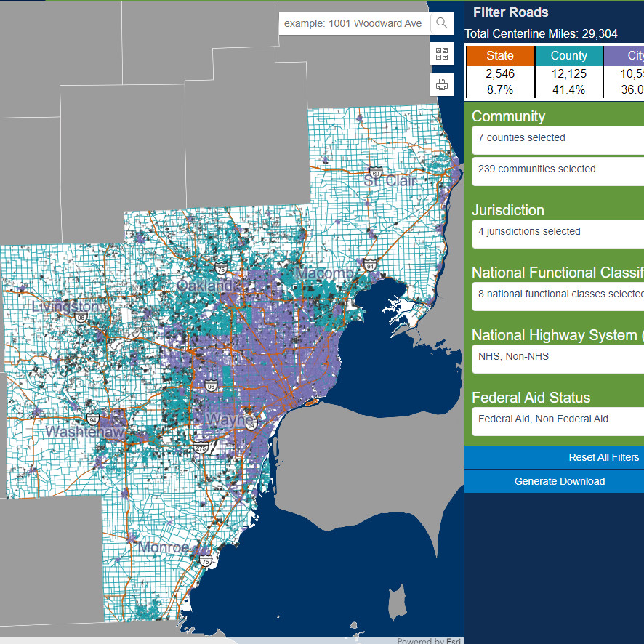Click the Wayne county label on map

point(228,420)
